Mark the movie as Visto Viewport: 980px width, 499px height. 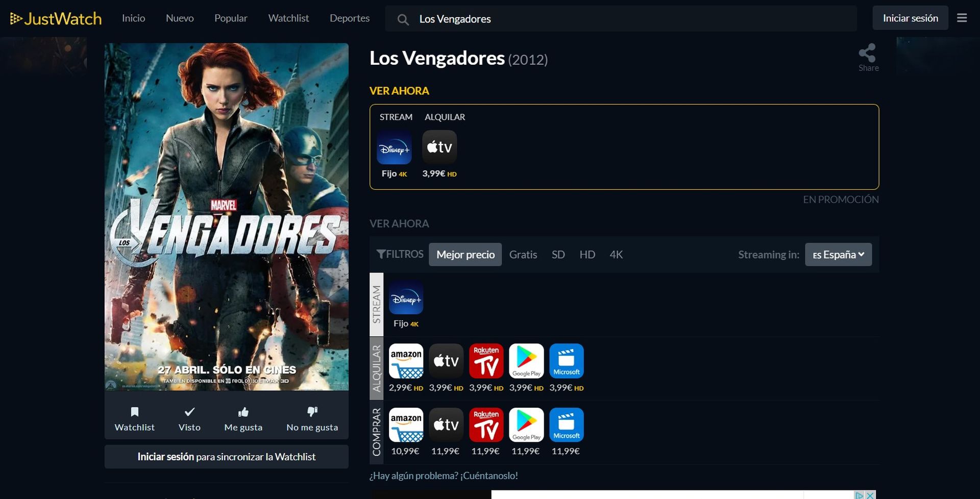(x=189, y=418)
